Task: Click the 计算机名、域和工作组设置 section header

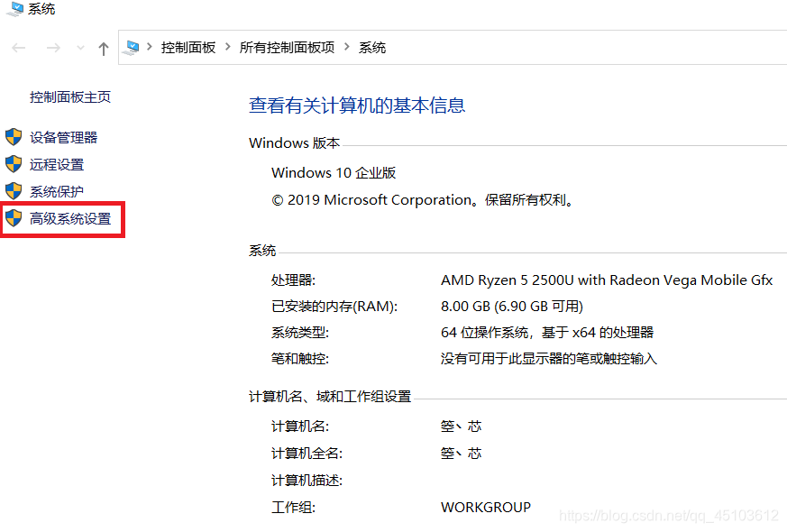Action: point(330,397)
